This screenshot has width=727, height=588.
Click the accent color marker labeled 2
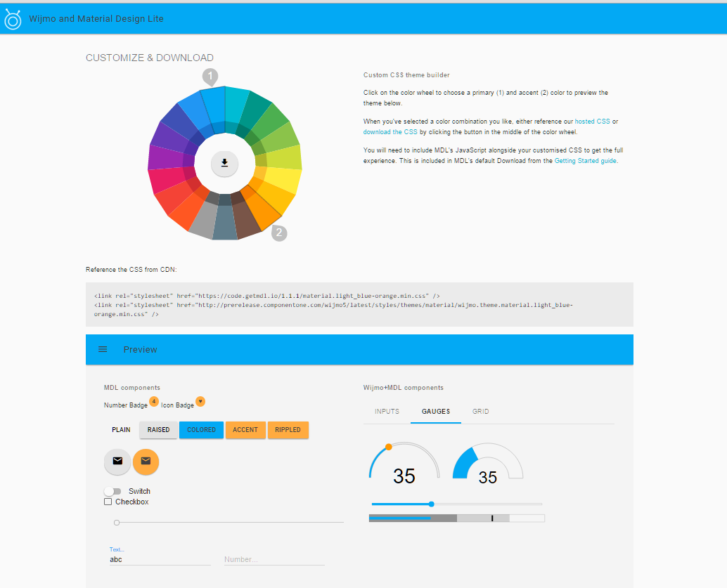point(278,232)
